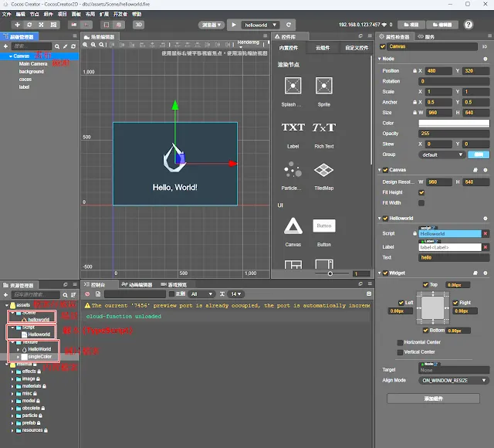Enable the Fit Width checkbox
494x448 pixels.
(x=421, y=203)
